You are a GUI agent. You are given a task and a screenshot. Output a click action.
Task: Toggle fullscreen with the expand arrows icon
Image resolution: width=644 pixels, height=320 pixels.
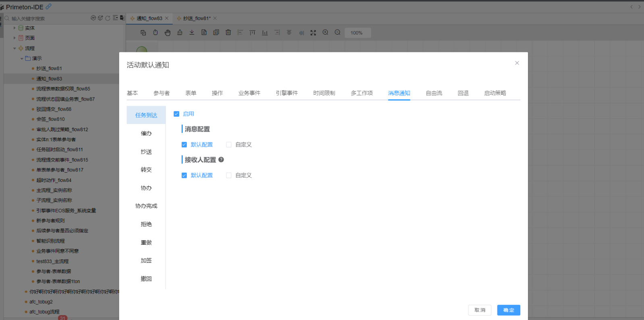tap(313, 33)
